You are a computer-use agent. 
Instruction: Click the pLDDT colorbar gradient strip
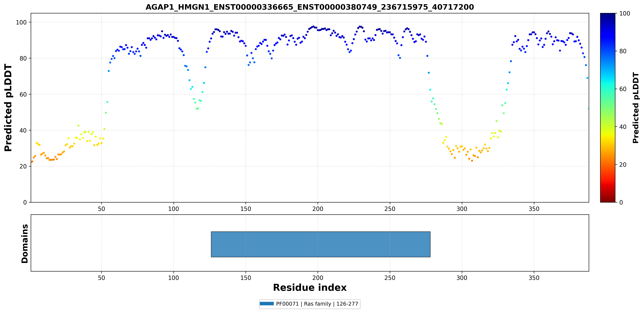pos(608,108)
